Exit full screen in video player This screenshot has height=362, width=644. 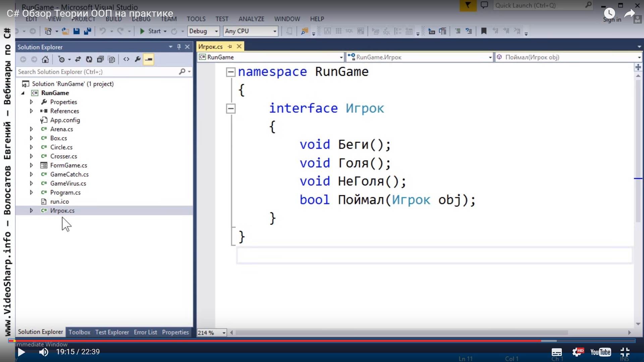pyautogui.click(x=625, y=352)
